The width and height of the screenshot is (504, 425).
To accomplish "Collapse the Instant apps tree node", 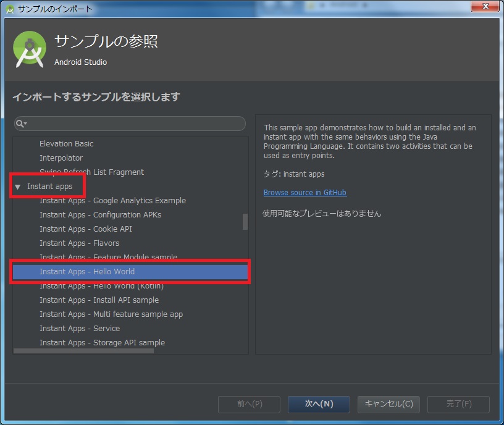I will click(18, 187).
